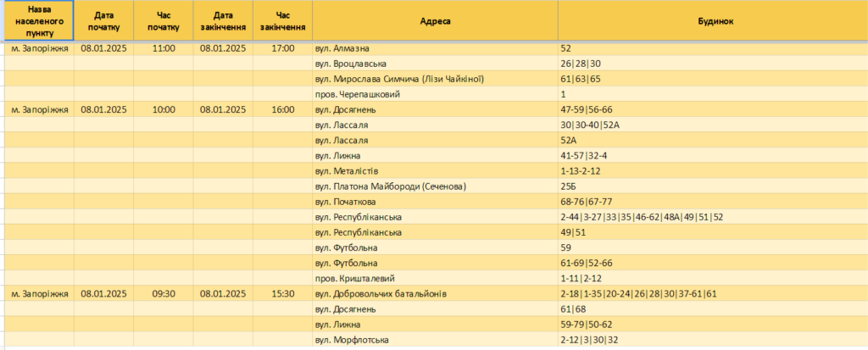Select the 'Будинок' column header

tap(712, 20)
